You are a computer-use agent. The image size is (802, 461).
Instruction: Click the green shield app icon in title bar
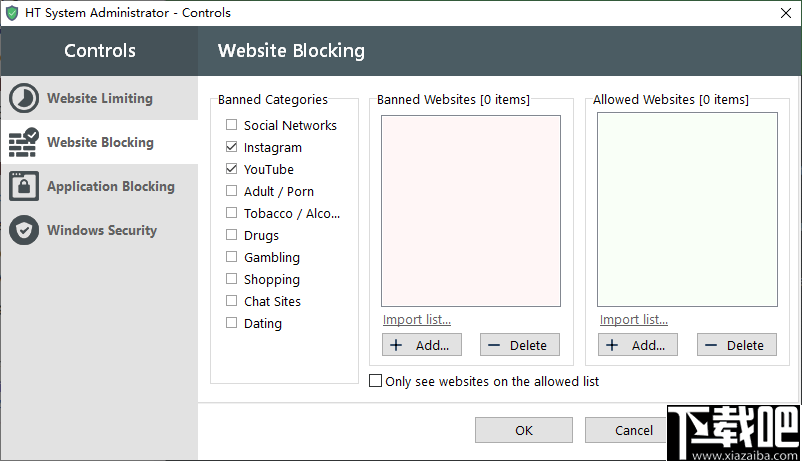pos(12,13)
